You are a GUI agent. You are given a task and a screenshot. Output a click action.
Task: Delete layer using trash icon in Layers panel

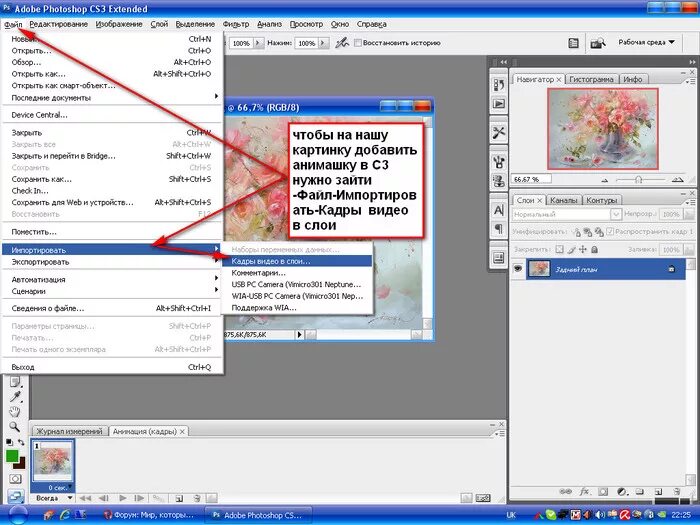click(x=677, y=492)
